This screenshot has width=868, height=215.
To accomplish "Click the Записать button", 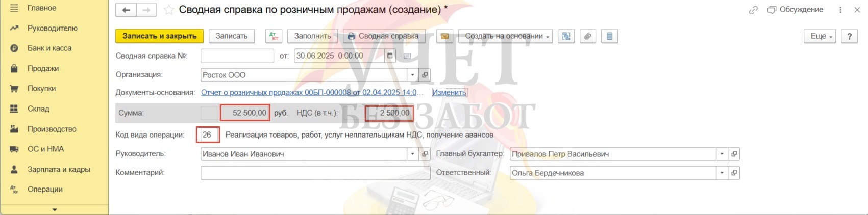I will pyautogui.click(x=232, y=36).
